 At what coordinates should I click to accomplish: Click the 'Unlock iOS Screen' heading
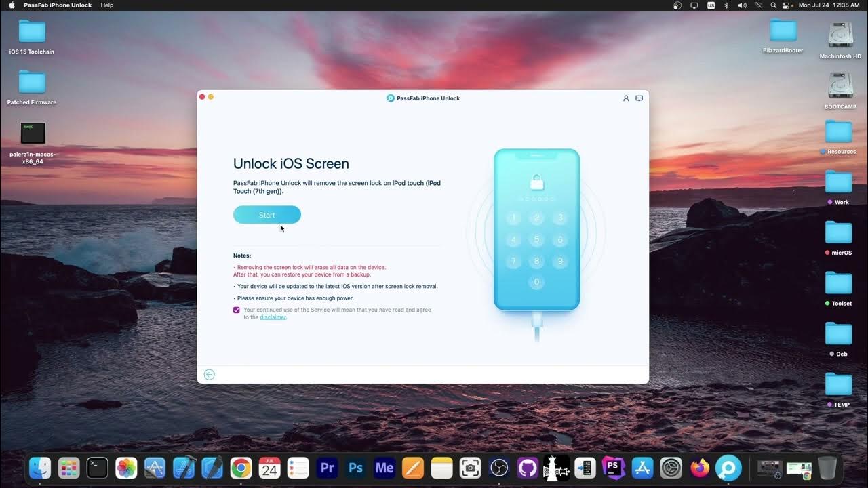[x=291, y=163]
